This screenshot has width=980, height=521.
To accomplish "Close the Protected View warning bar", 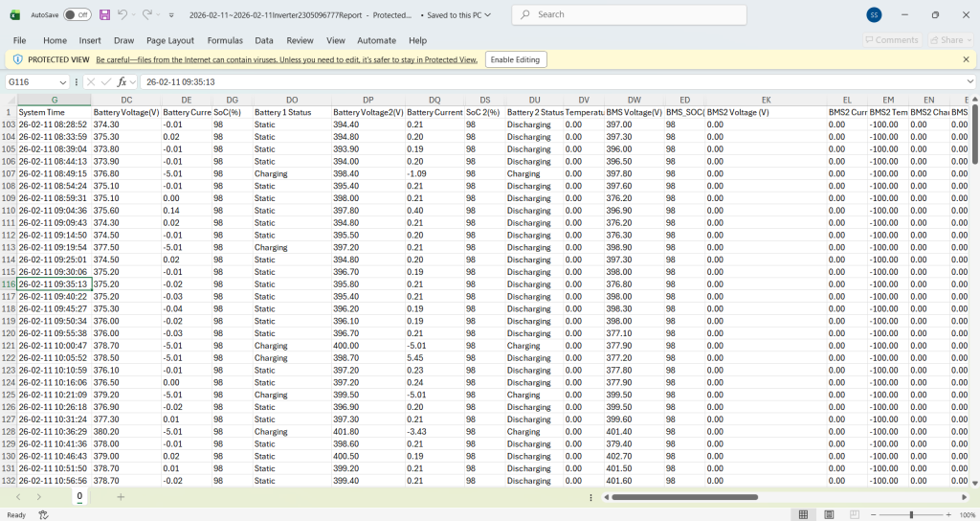I will pyautogui.click(x=966, y=59).
